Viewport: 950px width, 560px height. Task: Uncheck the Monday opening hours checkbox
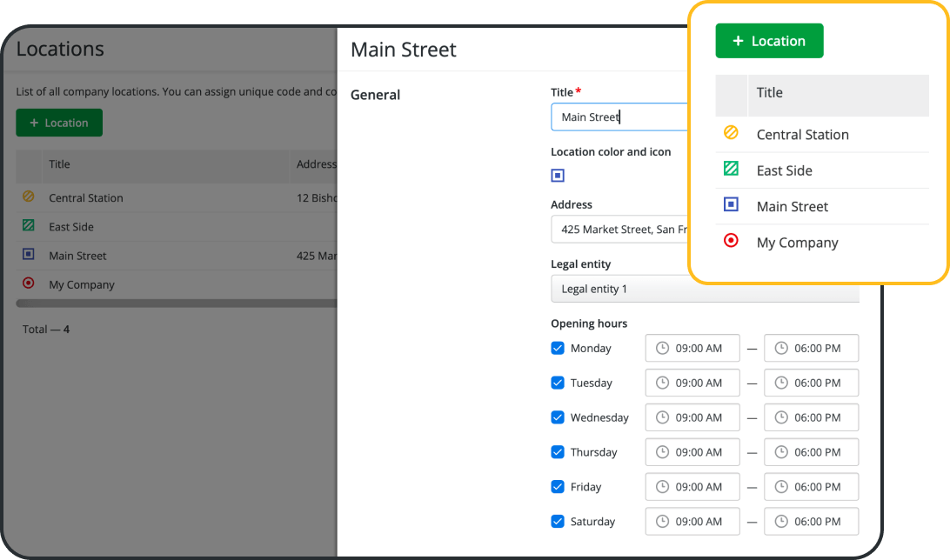coord(558,348)
